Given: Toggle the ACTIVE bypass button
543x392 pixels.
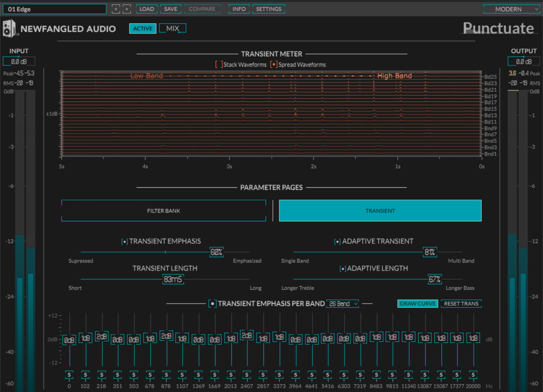Looking at the screenshot, I should pyautogui.click(x=143, y=29).
